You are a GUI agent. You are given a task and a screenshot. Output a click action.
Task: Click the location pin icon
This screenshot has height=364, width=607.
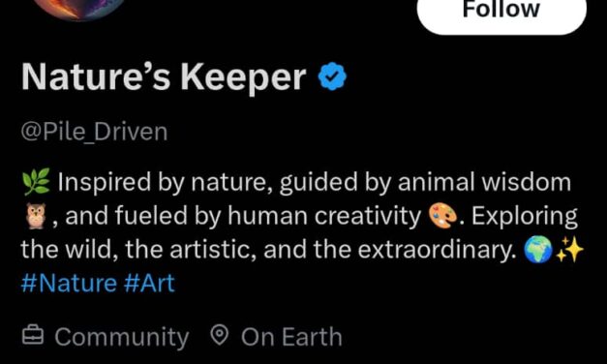tap(220, 335)
